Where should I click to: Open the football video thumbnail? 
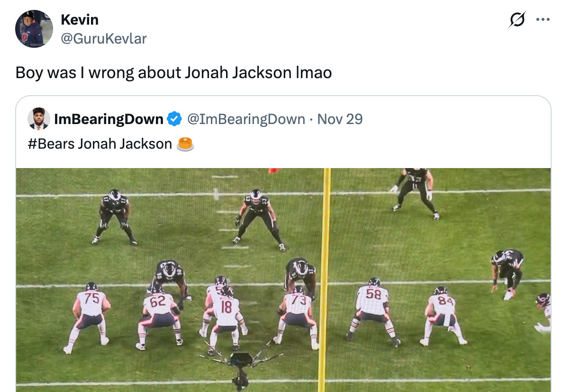coord(283,280)
